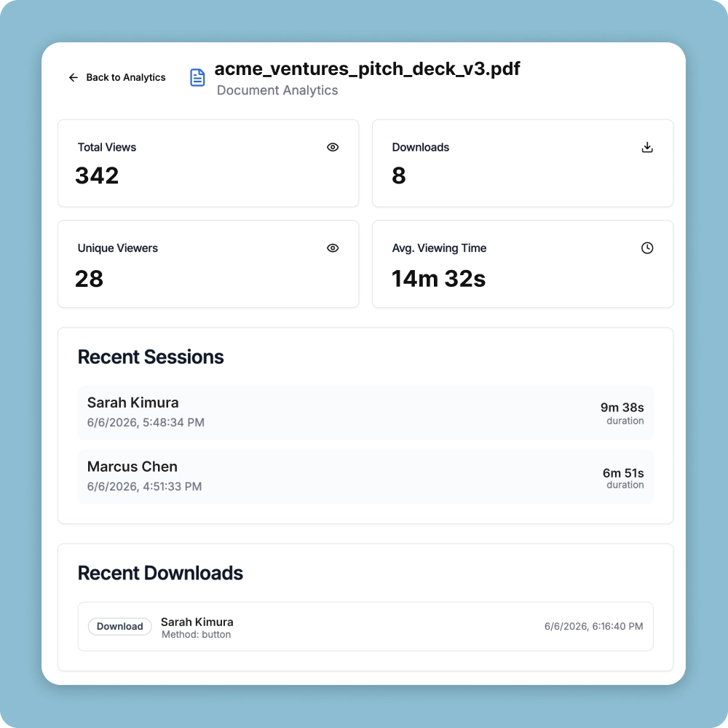Click the back arrow icon
Viewport: 728px width, 728px height.
point(74,78)
